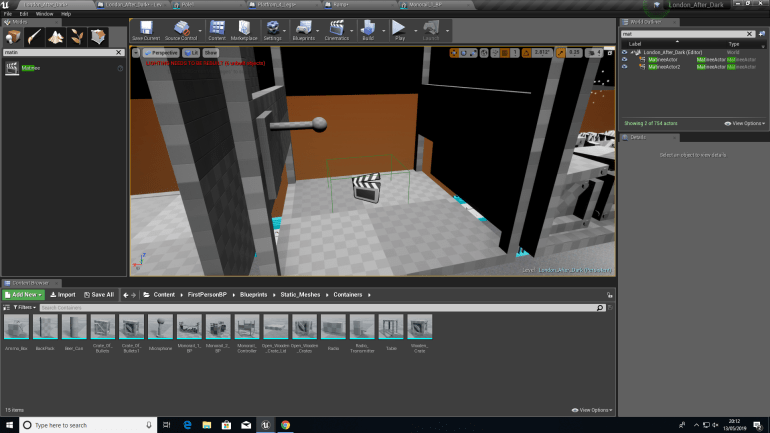Open the Perspective view mode dropdown
Viewport: 770px width, 433px height.
tap(161, 53)
